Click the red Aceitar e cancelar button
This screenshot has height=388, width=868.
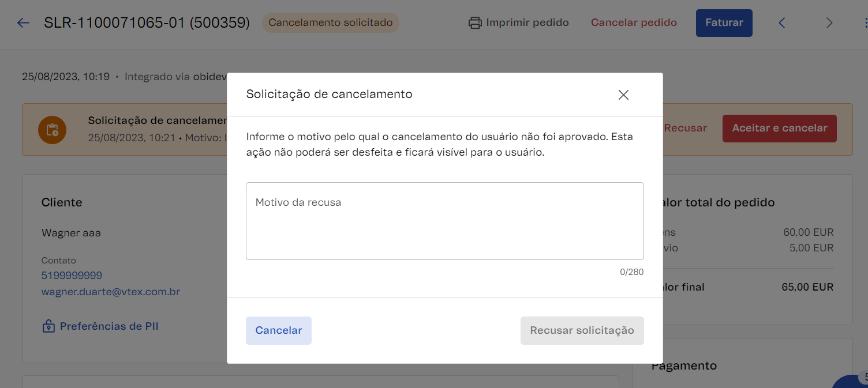coord(779,129)
